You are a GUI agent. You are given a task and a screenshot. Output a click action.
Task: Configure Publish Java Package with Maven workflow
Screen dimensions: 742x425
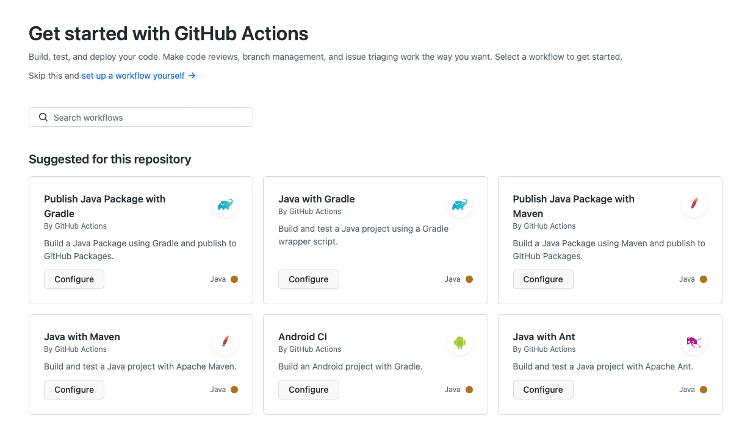[x=543, y=279]
